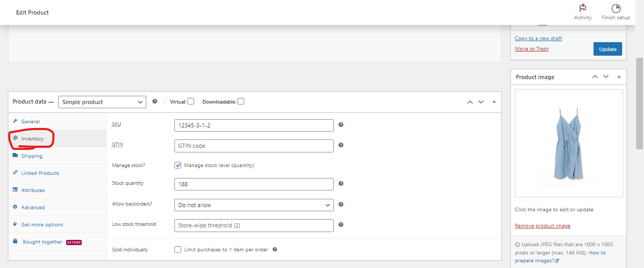Click the page vertical scrollbar
The image size is (644, 268).
coord(640,104)
